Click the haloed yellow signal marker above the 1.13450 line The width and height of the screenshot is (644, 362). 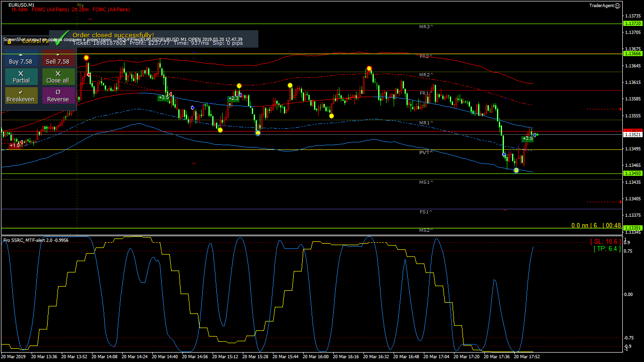(x=516, y=170)
